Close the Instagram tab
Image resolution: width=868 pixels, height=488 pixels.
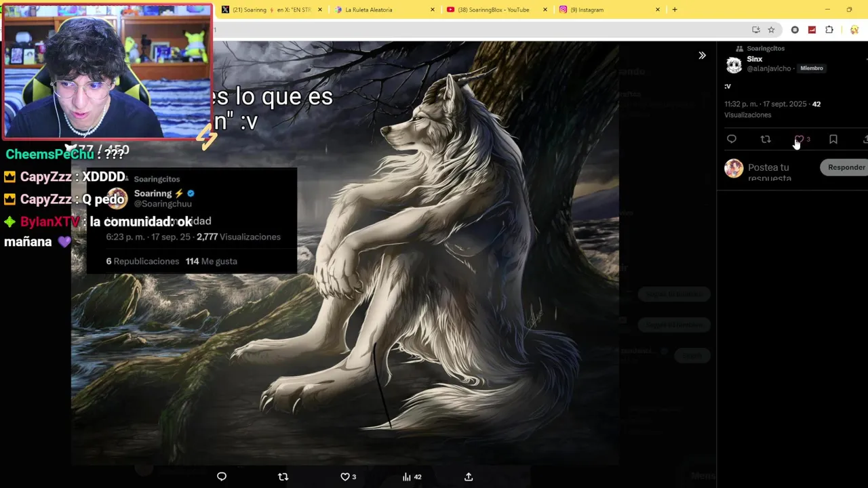[657, 9]
